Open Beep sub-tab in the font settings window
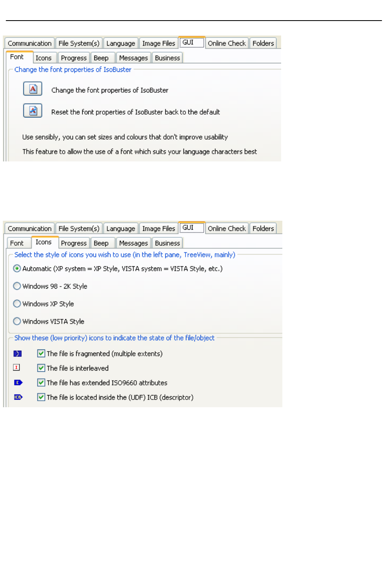This screenshot has width=388, height=588. coord(103,58)
